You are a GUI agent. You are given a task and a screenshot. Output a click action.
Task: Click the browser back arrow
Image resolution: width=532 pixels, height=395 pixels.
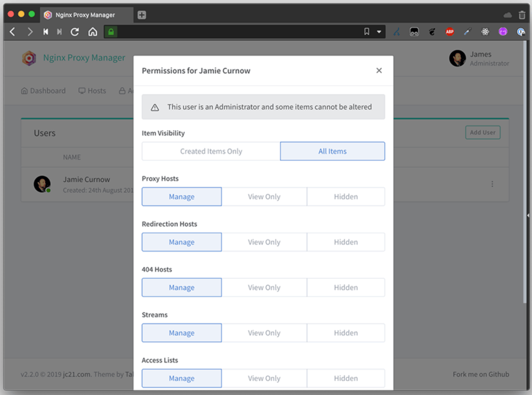13,32
